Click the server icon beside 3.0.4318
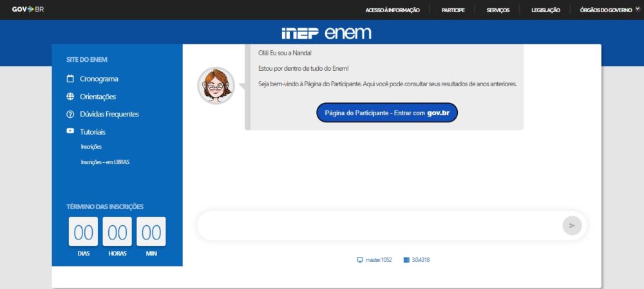This screenshot has height=289, width=644. [406, 260]
